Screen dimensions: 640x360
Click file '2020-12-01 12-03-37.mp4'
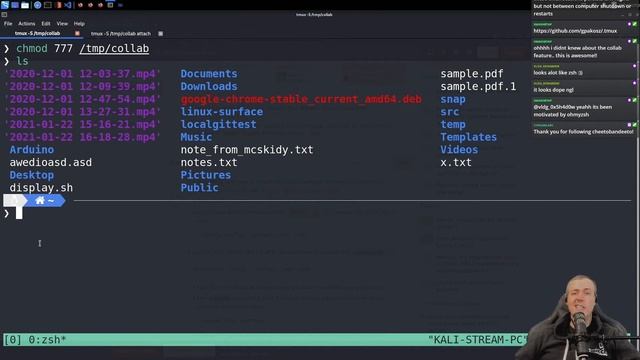(82, 74)
